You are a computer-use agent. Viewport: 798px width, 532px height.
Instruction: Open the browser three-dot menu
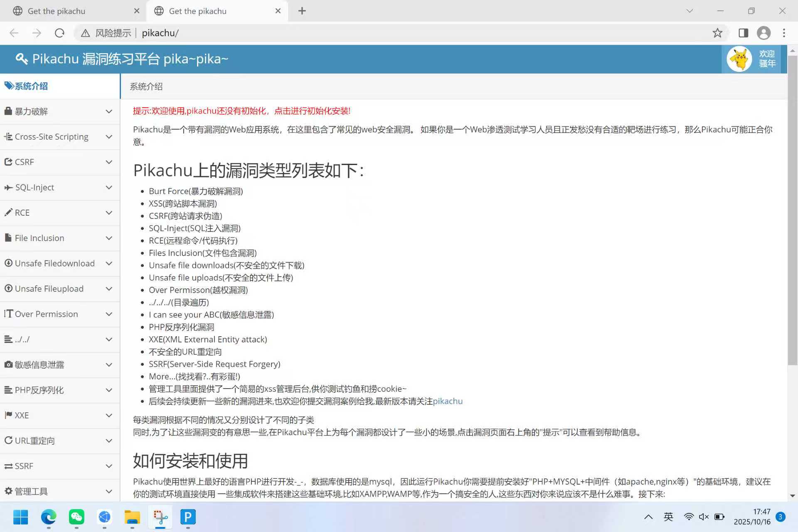[x=784, y=33]
